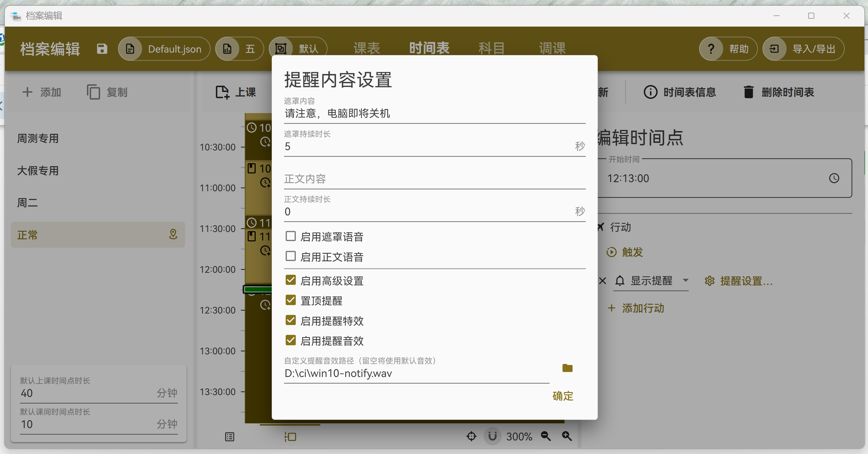This screenshot has height=454, width=868.
Task: Switch to the 课表 tab
Action: (x=367, y=48)
